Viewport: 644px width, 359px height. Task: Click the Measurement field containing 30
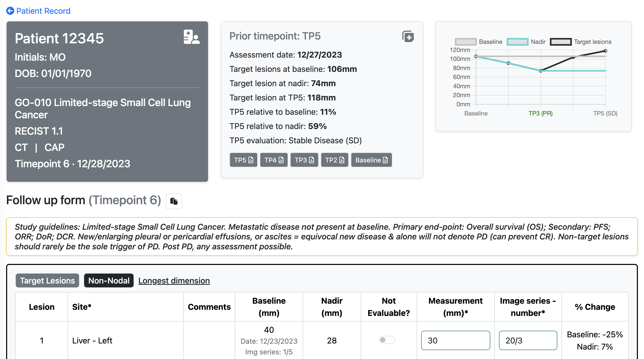[x=456, y=340]
